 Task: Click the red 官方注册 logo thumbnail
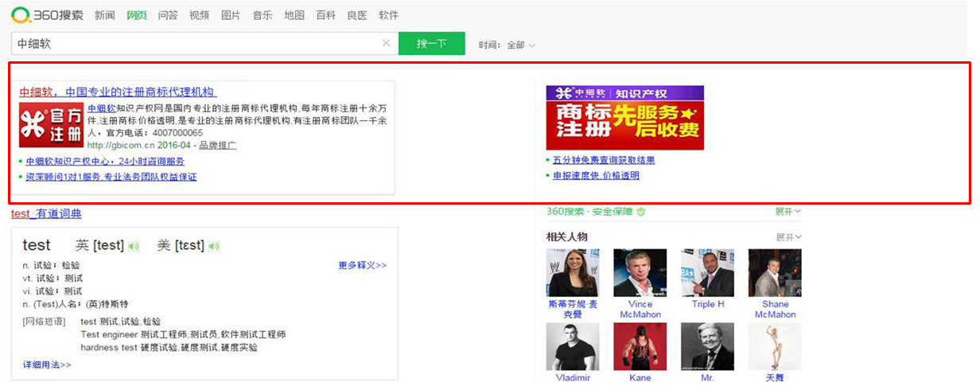pyautogui.click(x=51, y=126)
